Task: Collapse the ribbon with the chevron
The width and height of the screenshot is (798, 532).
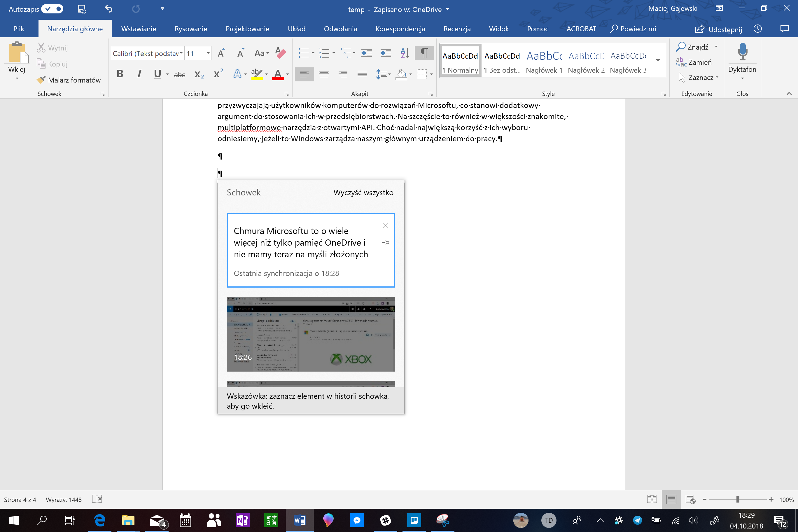Action: click(x=789, y=94)
